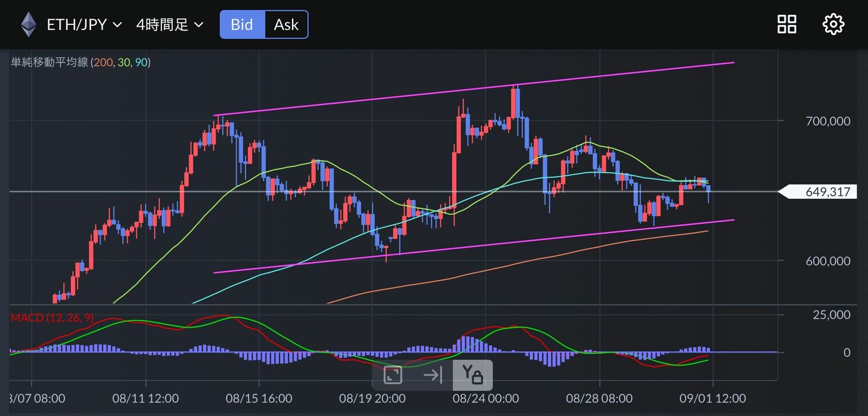Click the 600,000 price axis label
This screenshot has height=416, width=868.
827,261
